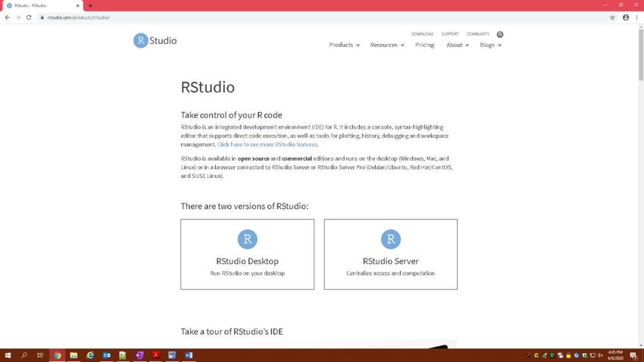
Task: Click the large 'RStudio' page title
Action: click(208, 87)
